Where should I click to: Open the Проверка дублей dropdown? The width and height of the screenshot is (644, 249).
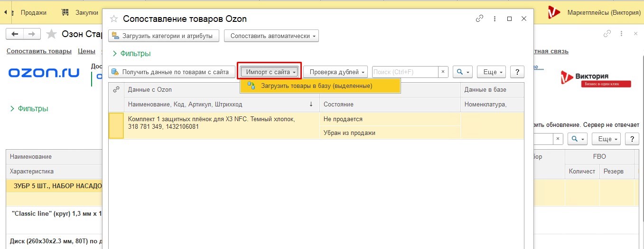(x=336, y=72)
